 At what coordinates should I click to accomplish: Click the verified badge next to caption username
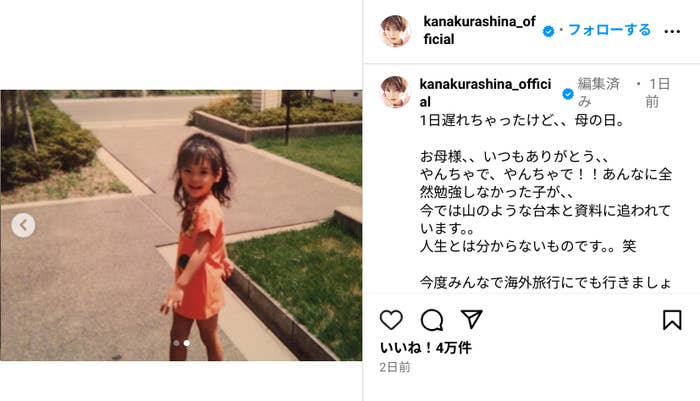pos(568,94)
